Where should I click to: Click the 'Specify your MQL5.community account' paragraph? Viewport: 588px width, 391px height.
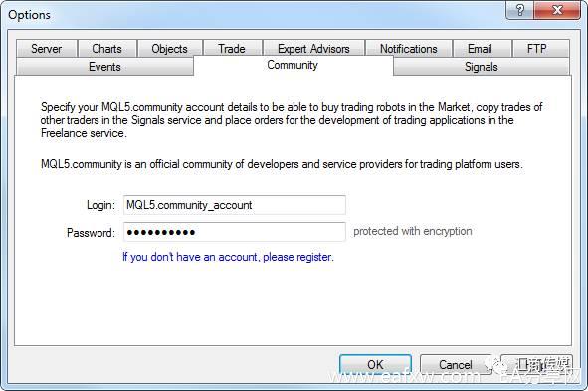[292, 120]
